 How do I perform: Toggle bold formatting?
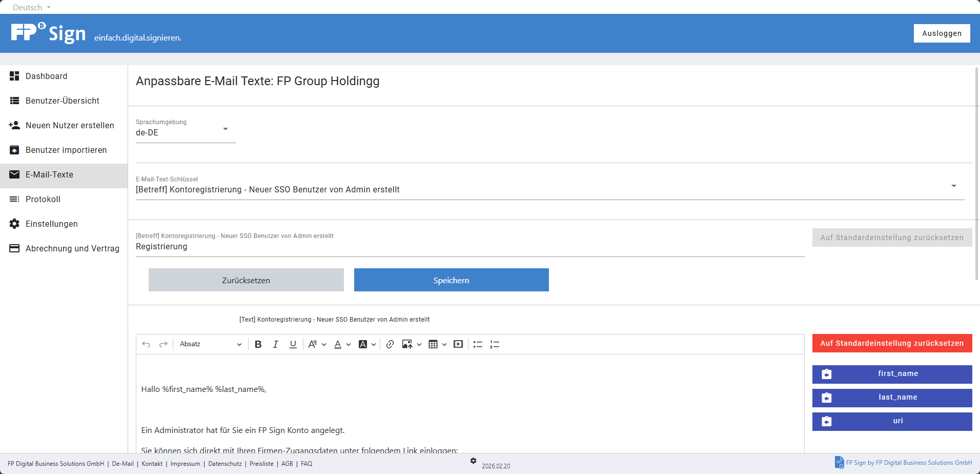pos(258,344)
